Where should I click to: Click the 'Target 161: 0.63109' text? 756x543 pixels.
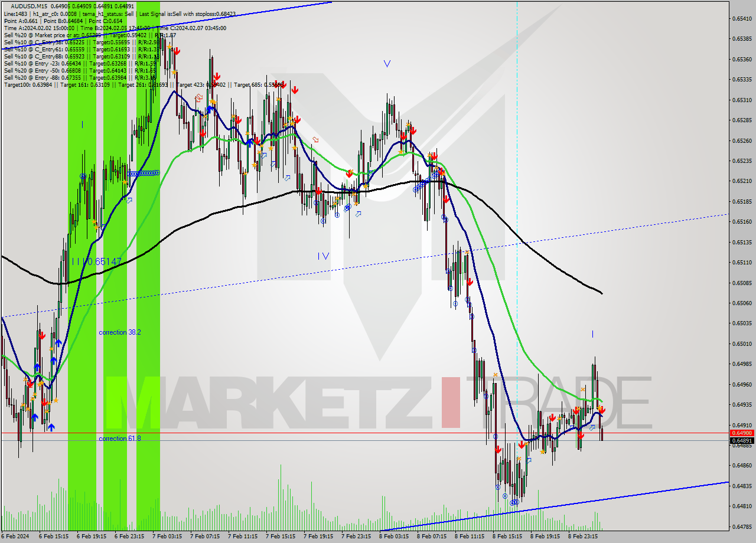tap(85, 84)
